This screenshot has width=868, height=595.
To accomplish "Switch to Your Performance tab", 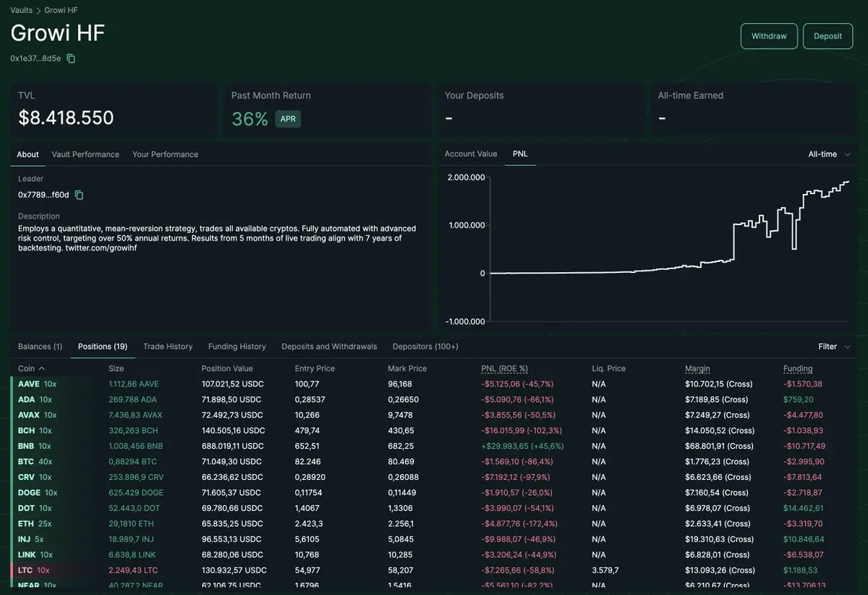I will [x=165, y=154].
